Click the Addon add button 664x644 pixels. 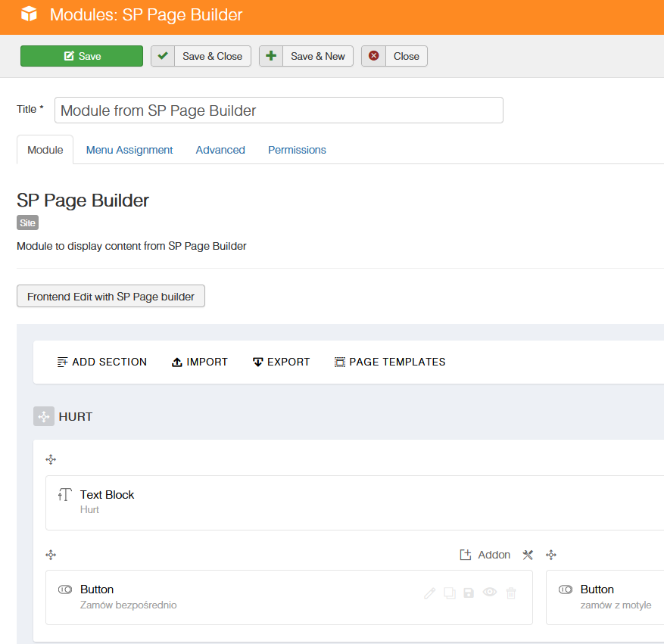click(485, 555)
